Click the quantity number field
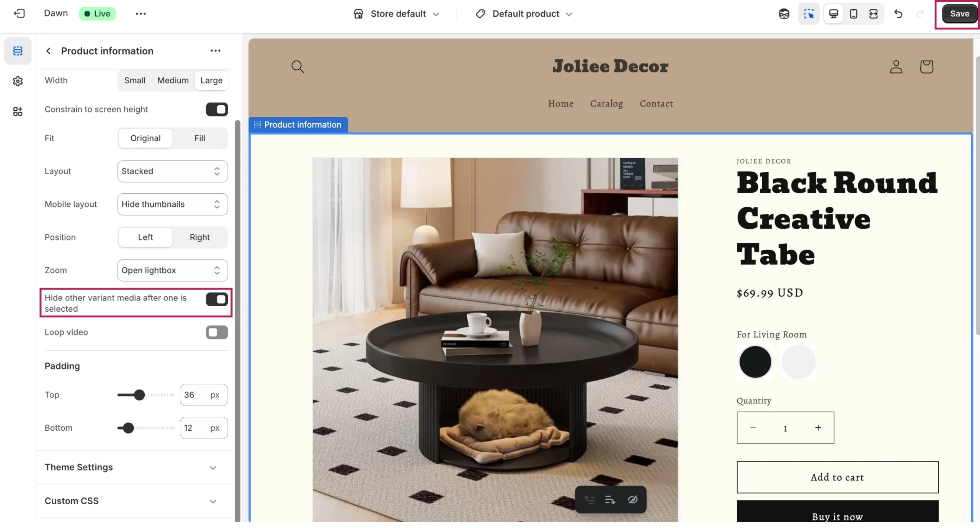The height and width of the screenshot is (528, 980). tap(785, 428)
